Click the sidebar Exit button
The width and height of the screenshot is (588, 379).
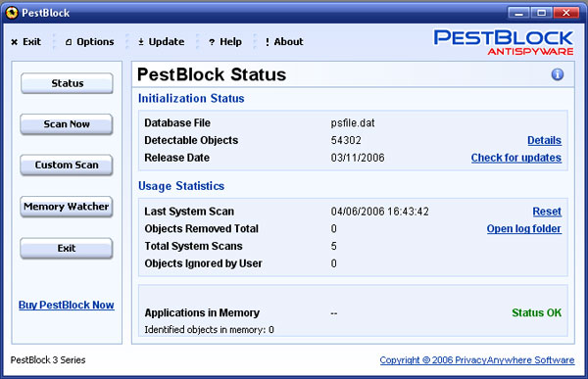[67, 248]
